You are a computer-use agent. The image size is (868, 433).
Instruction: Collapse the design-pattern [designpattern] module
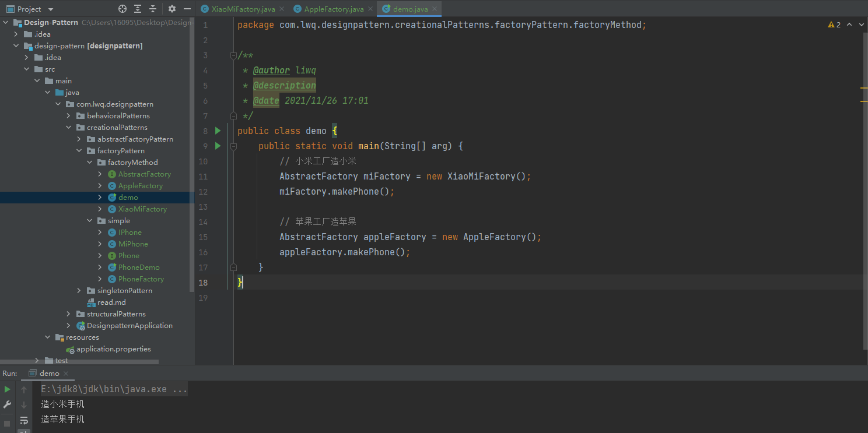click(16, 46)
